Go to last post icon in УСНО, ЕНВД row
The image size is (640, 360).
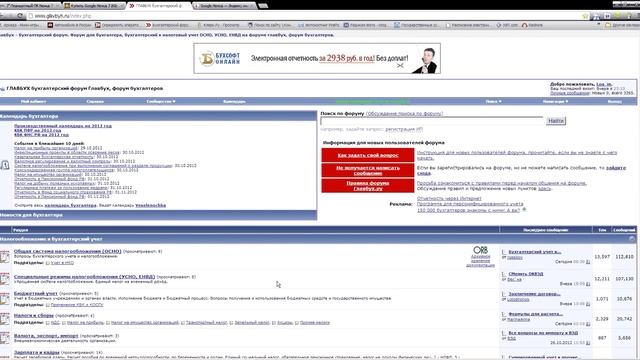tap(588, 284)
